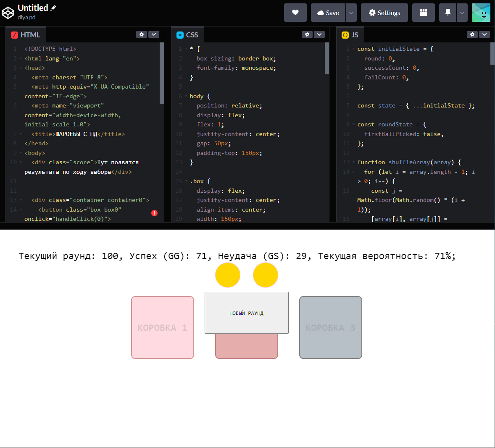This screenshot has width=495, height=448.
Task: Edit pen title with pencil icon
Action: [x=53, y=8]
